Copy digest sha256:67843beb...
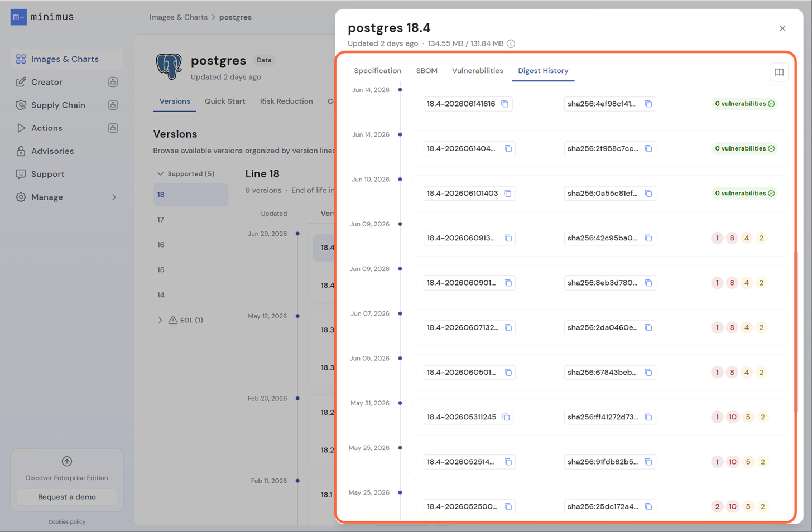 (x=648, y=373)
